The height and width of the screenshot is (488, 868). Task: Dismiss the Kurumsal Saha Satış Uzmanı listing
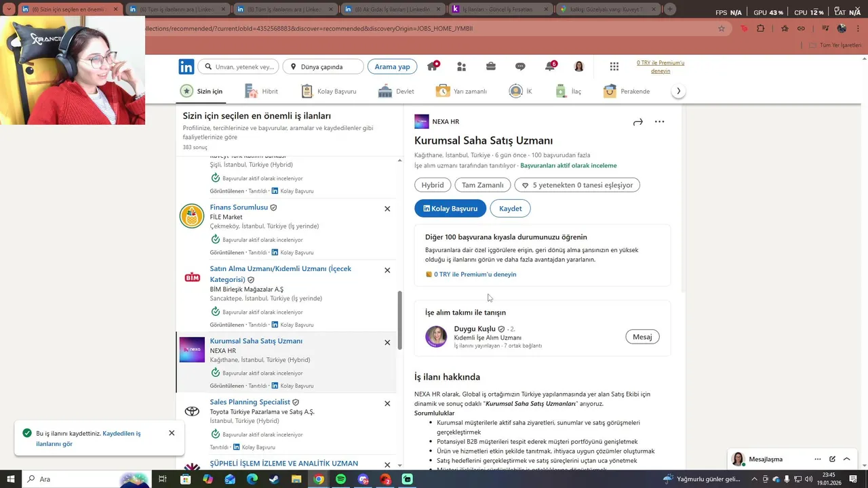(387, 342)
